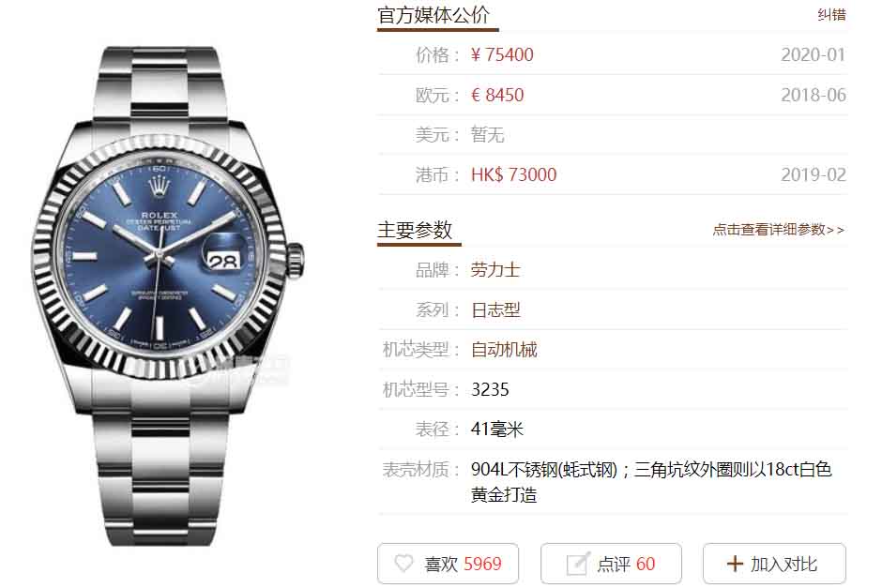Click the 3235 movement model number
Image resolution: width=882 pixels, height=588 pixels.
pos(490,389)
